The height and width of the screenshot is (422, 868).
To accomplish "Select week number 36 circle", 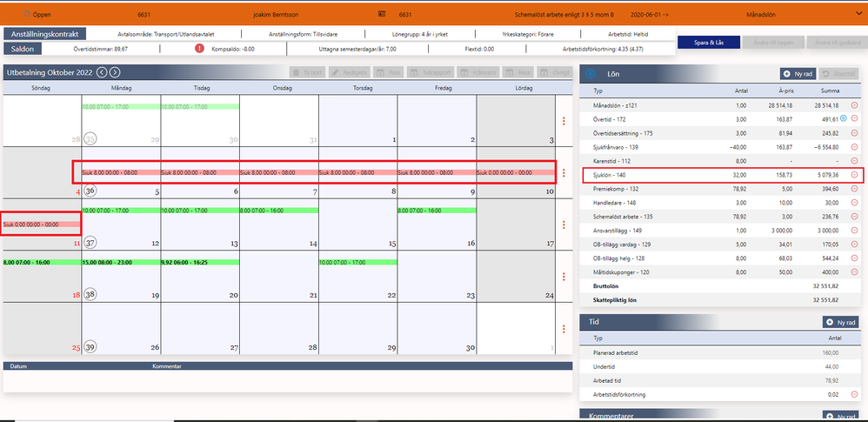I will click(x=90, y=191).
